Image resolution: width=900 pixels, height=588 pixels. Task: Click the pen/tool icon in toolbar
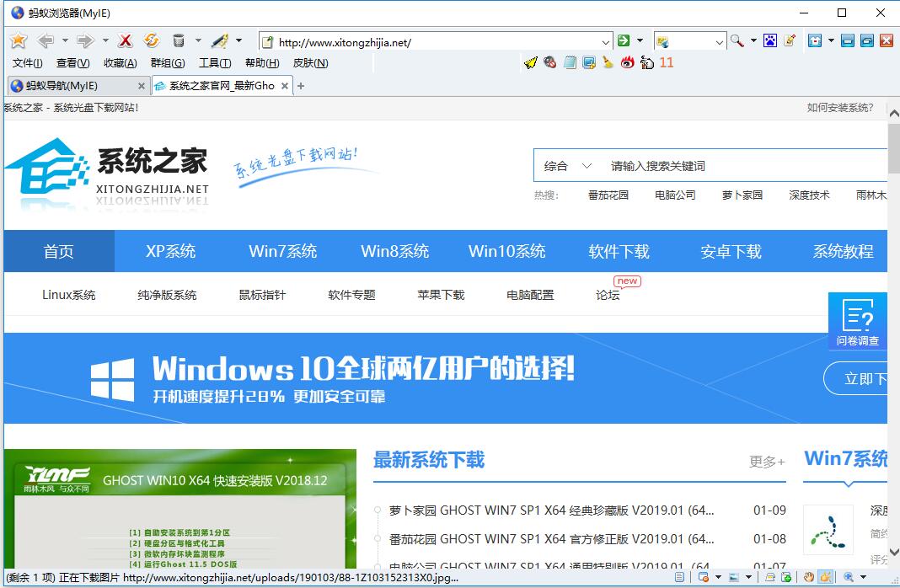click(220, 40)
